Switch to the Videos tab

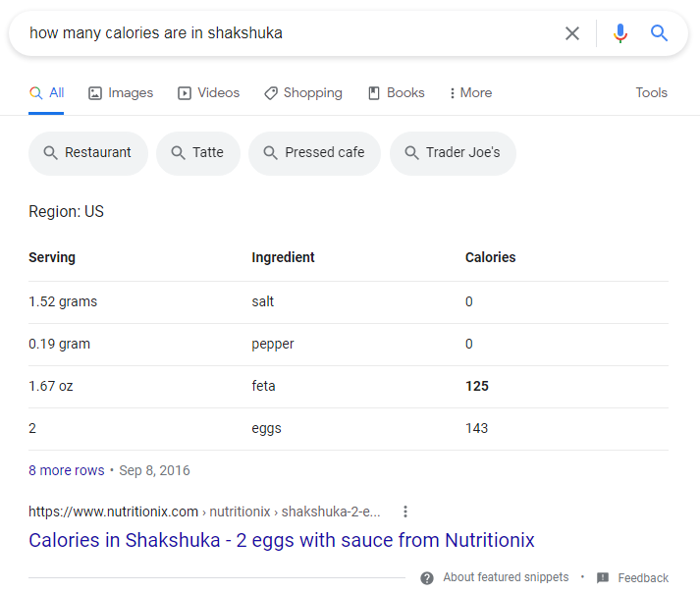point(208,93)
